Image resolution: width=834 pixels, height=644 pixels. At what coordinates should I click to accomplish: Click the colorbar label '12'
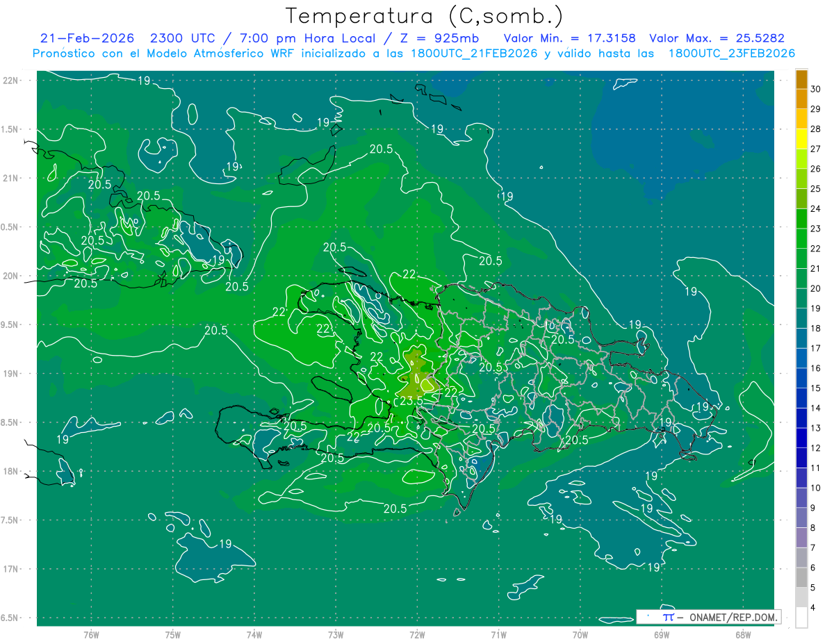coord(816,448)
